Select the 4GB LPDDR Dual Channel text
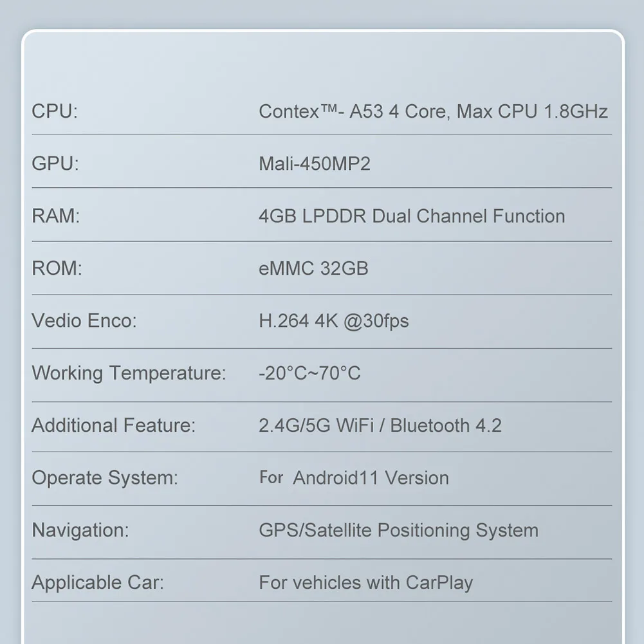 click(412, 216)
